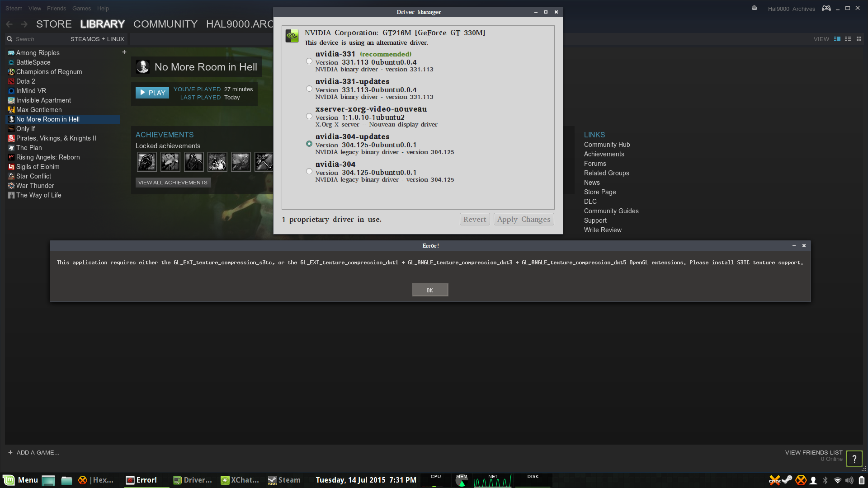Open the volume tray icon
The width and height of the screenshot is (868, 488).
tap(849, 480)
